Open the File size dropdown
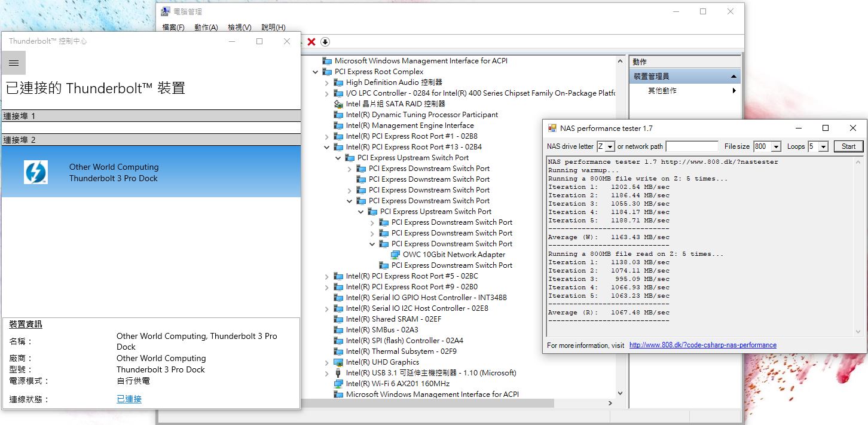Viewport: 868px width, 425px height. click(x=776, y=146)
